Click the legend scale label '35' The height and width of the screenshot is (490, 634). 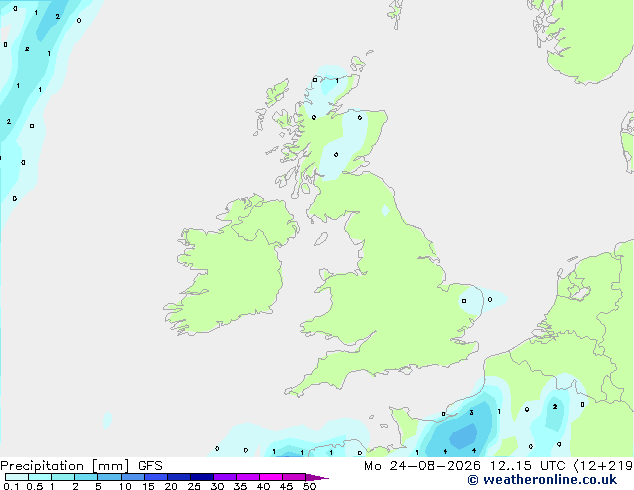240,486
